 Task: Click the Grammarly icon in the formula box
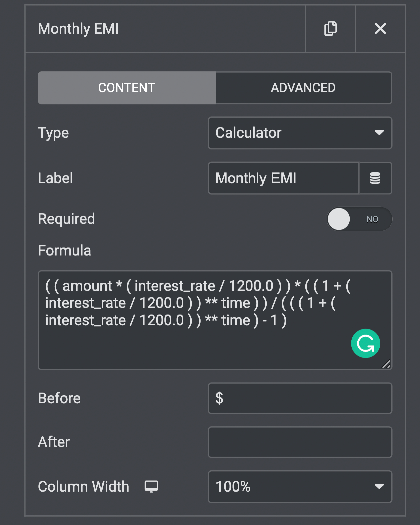tap(365, 344)
